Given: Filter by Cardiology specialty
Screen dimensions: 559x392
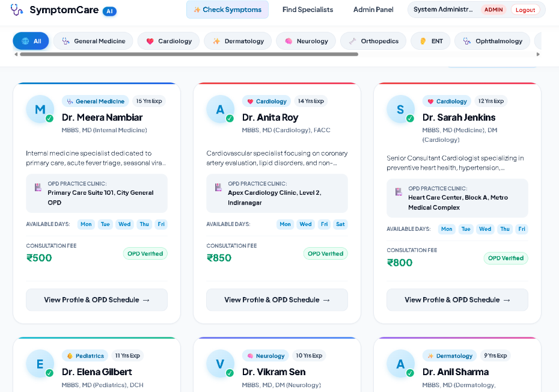Looking at the screenshot, I should click(x=169, y=41).
